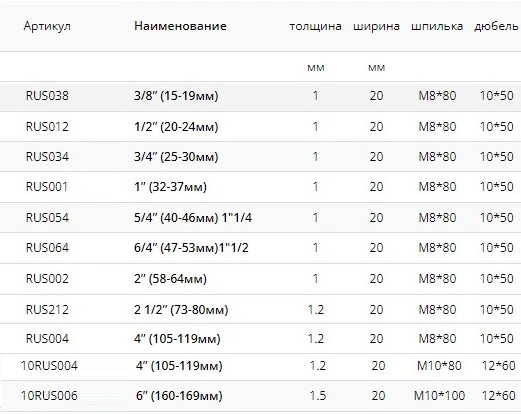Click name 6/4″ (47-53мм)1"1/2

191,248
